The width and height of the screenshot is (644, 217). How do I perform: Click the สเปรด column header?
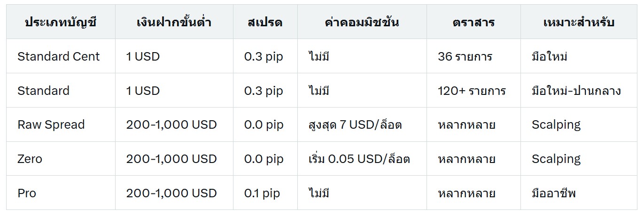[x=265, y=22]
